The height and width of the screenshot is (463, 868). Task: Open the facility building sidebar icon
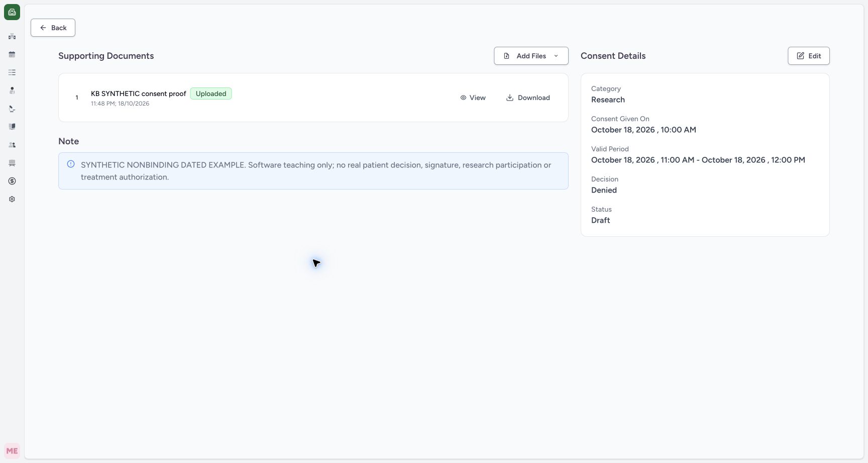(12, 36)
